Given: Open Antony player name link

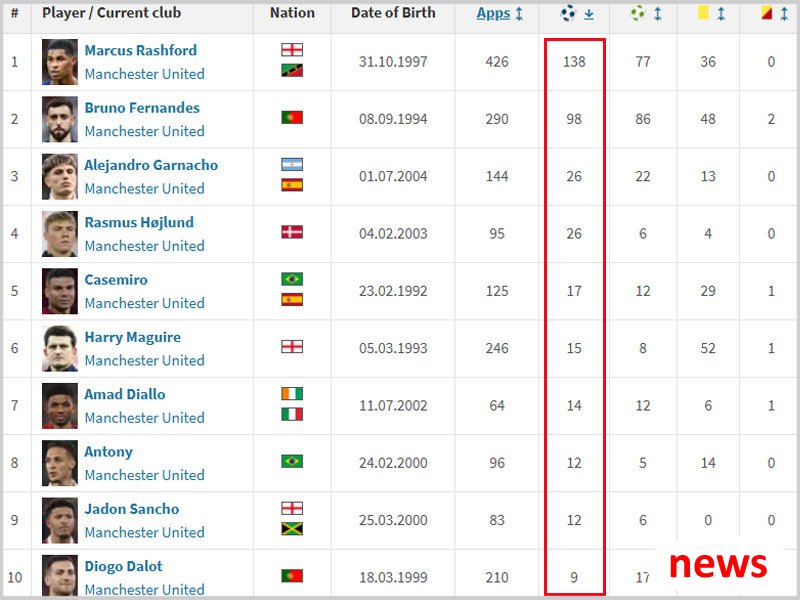Looking at the screenshot, I should coord(108,452).
